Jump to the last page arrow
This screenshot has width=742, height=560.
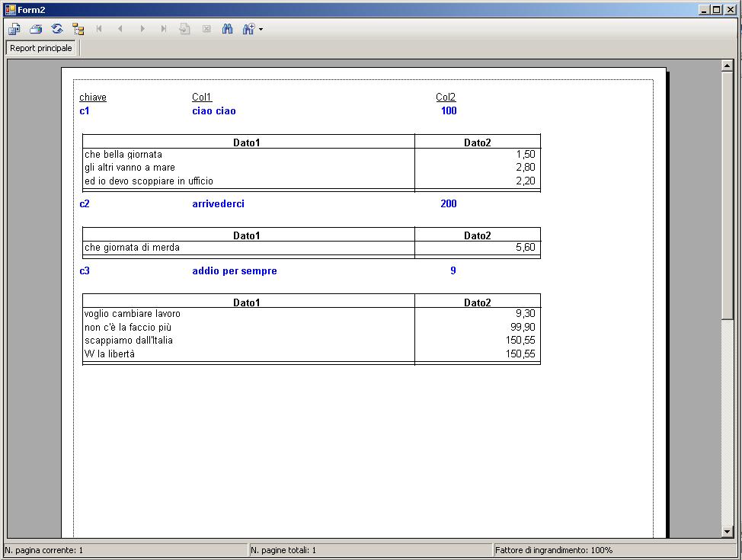click(x=163, y=29)
